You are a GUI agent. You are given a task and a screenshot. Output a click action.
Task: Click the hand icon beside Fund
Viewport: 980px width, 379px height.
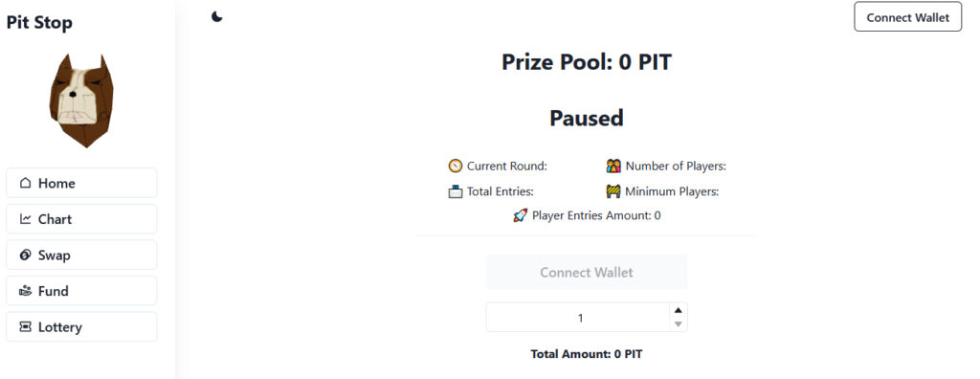(x=25, y=291)
